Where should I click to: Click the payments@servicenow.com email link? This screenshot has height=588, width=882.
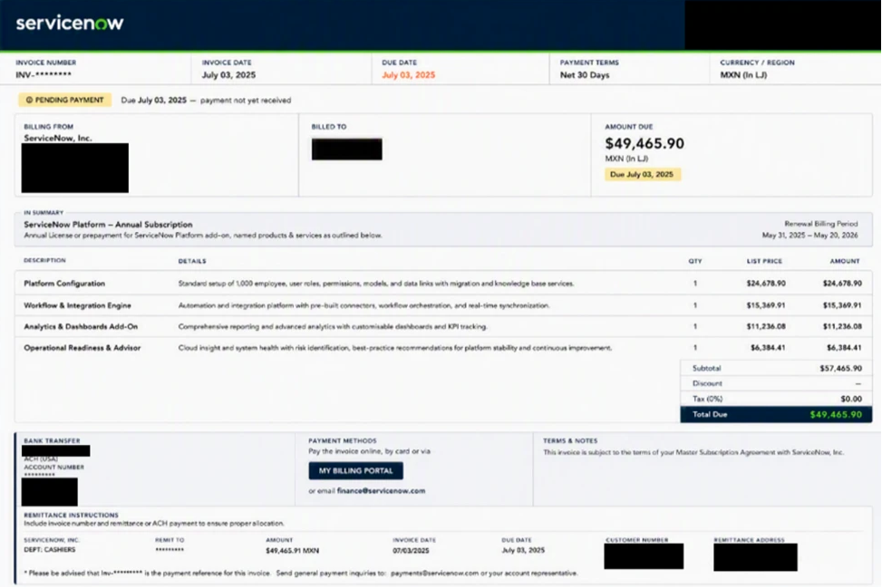click(434, 574)
